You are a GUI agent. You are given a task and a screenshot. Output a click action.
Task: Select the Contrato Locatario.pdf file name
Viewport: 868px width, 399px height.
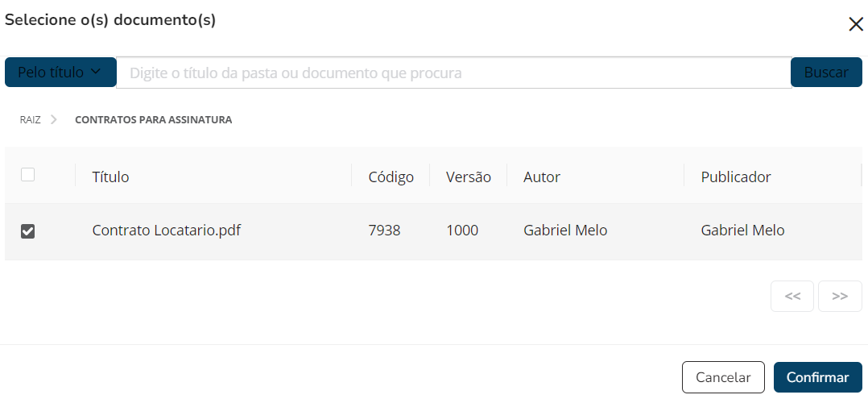click(167, 231)
